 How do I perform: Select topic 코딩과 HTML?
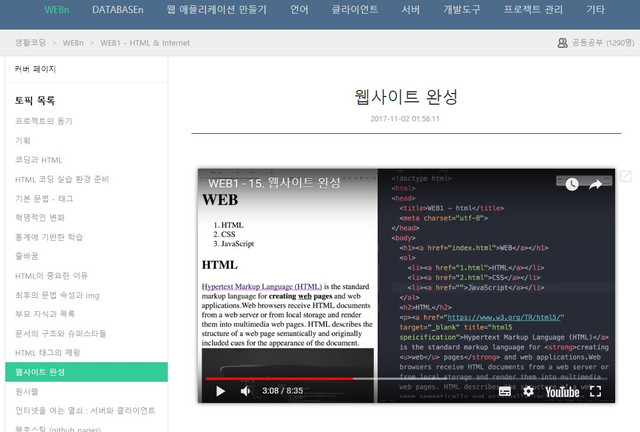click(39, 160)
